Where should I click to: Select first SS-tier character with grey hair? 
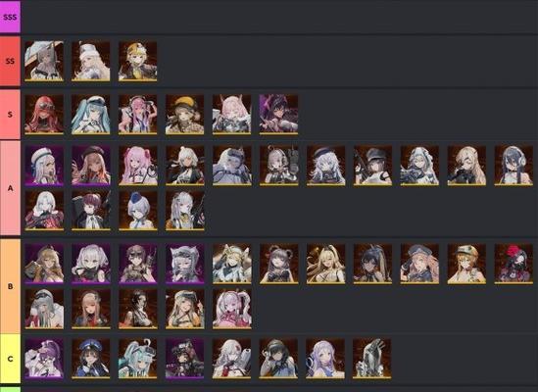pyautogui.click(x=44, y=62)
